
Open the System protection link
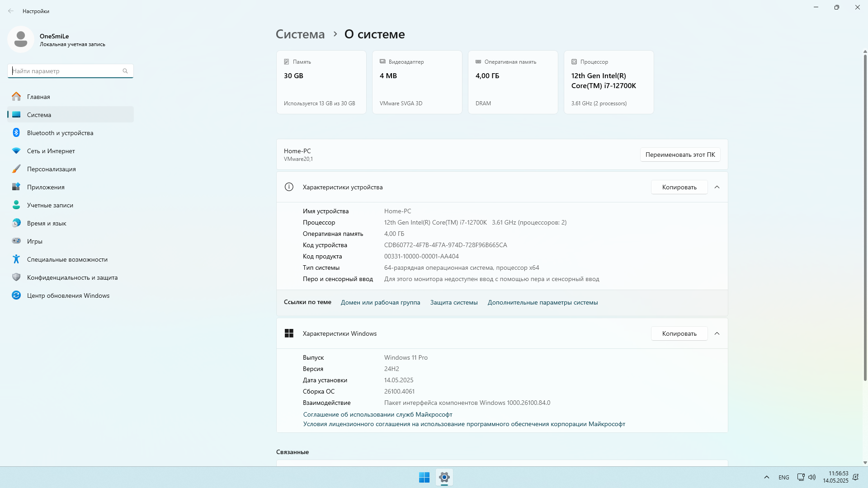coord(453,303)
